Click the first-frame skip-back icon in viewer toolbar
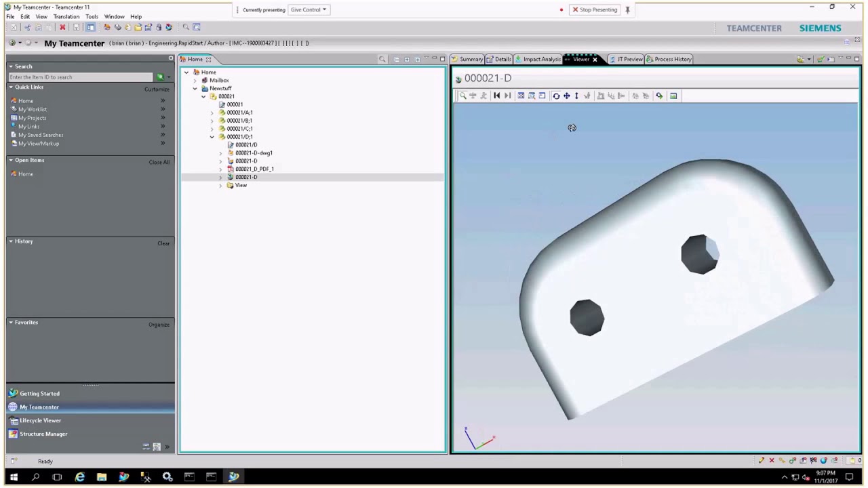This screenshot has height=488, width=868. (497, 96)
